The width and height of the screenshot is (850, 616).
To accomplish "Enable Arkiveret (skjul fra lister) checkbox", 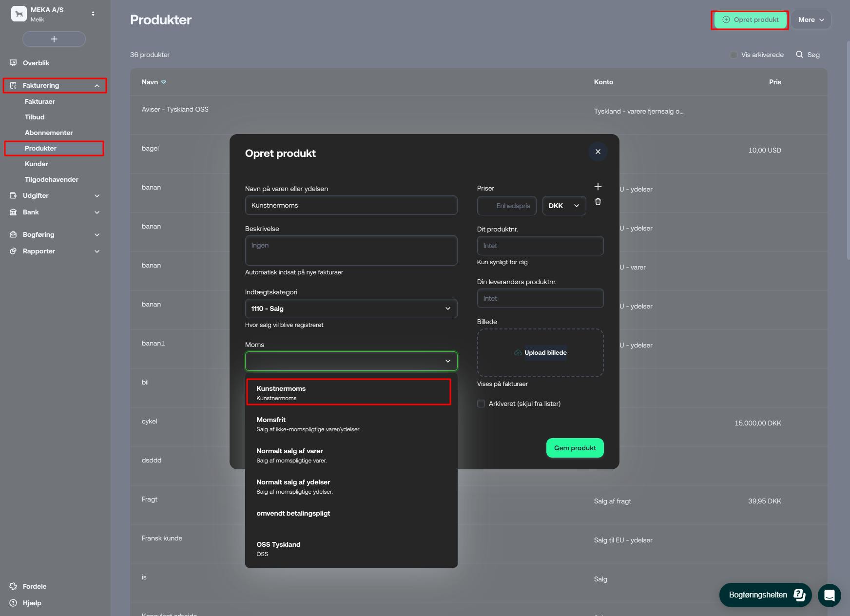I will pyautogui.click(x=481, y=404).
